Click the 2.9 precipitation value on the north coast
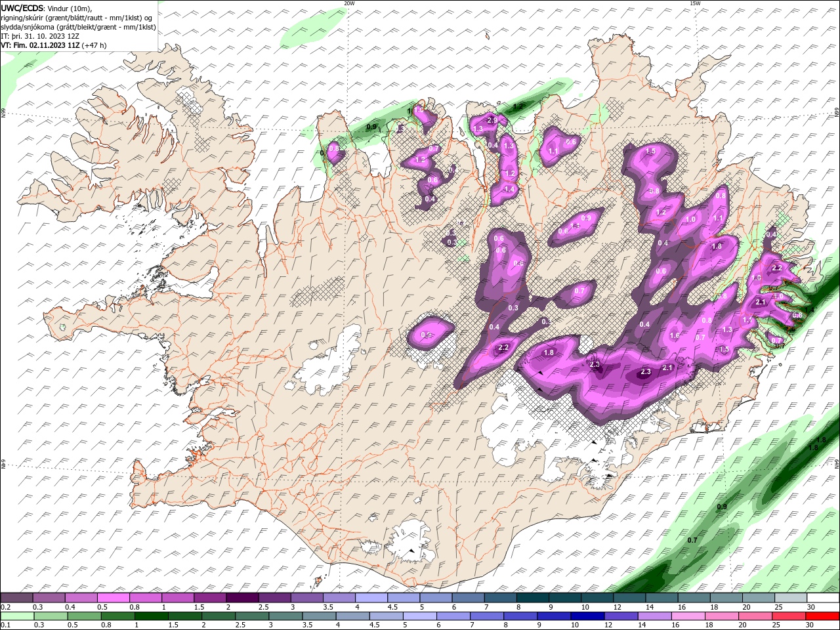The height and width of the screenshot is (630, 840). (492, 119)
